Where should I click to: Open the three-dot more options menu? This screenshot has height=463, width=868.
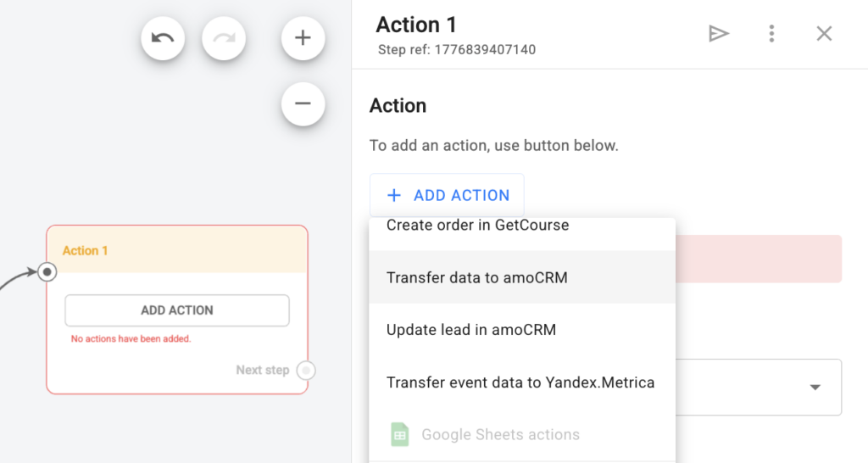click(771, 34)
